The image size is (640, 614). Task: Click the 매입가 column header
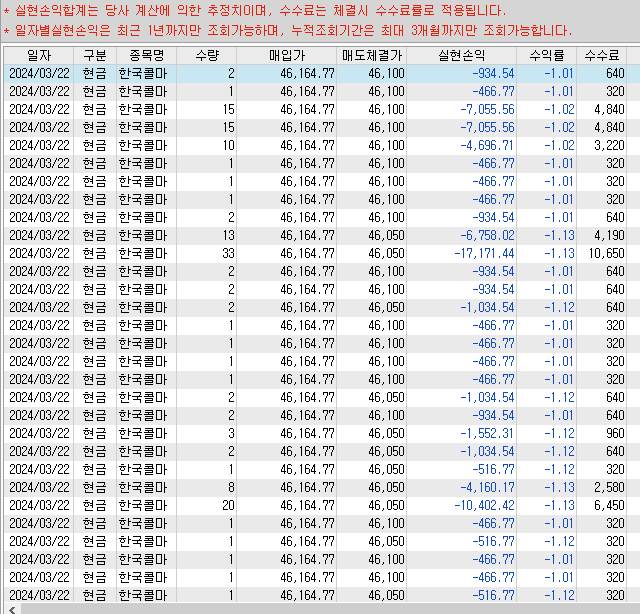(287, 56)
